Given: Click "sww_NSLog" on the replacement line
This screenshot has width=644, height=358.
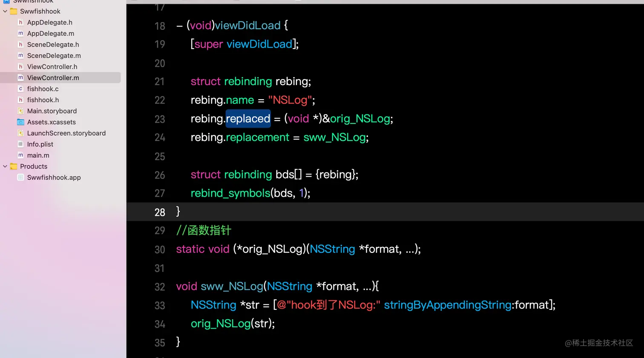Looking at the screenshot, I should point(335,137).
